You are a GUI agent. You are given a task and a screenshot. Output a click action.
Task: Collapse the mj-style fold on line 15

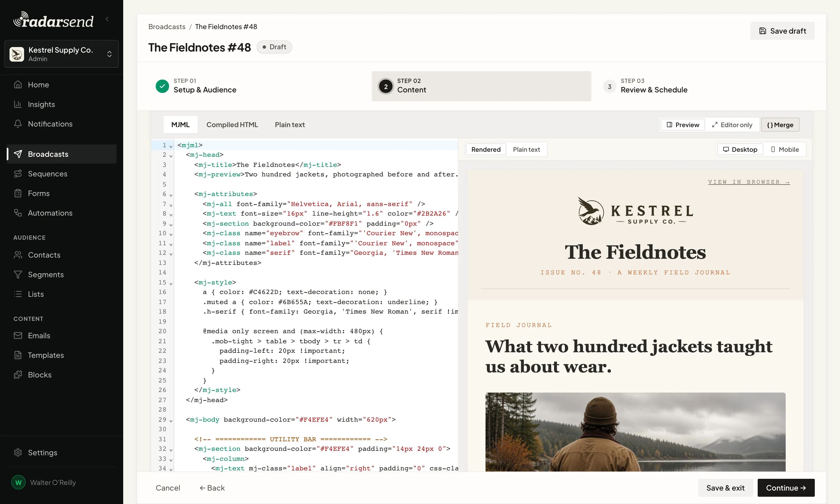tap(171, 283)
